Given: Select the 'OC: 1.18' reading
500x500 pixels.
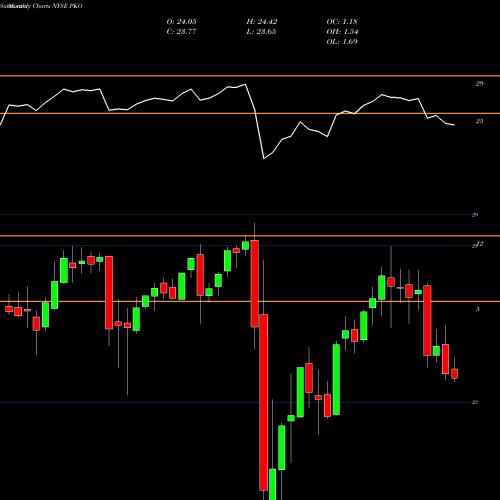Looking at the screenshot, I should point(342,22).
